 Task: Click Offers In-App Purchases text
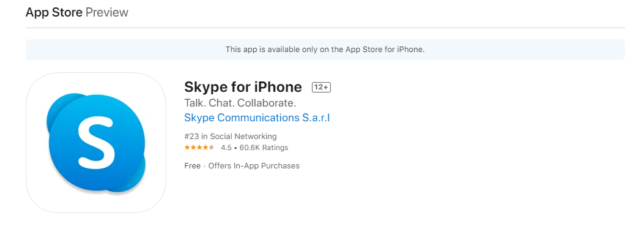pyautogui.click(x=254, y=166)
